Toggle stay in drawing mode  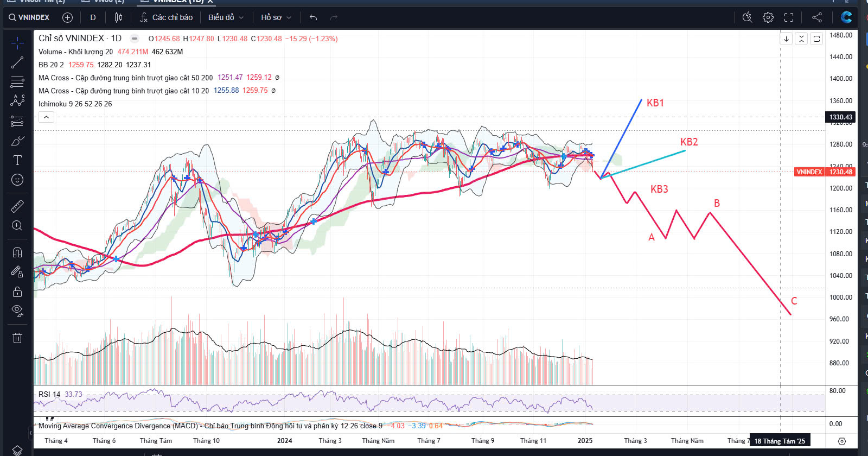17,272
